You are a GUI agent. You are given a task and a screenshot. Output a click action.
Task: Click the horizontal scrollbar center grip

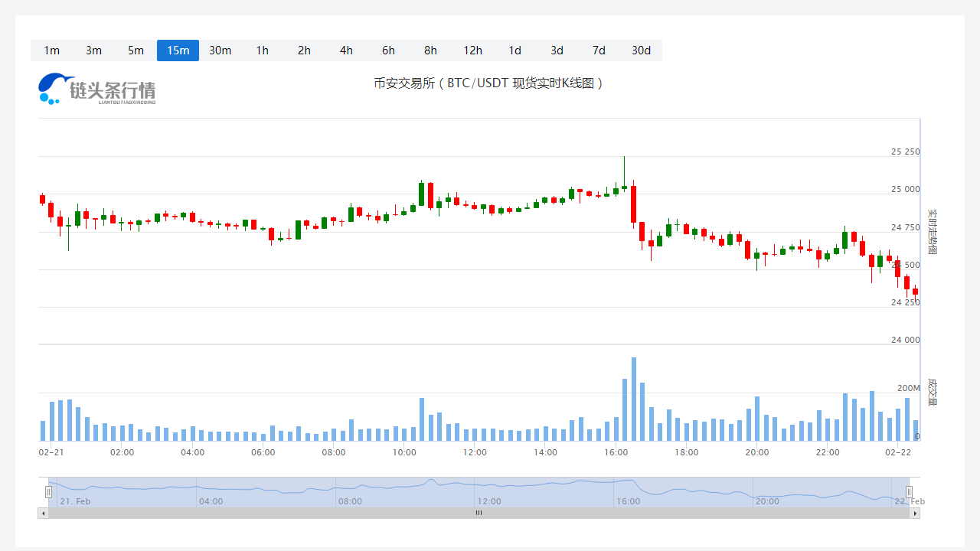[x=479, y=514]
